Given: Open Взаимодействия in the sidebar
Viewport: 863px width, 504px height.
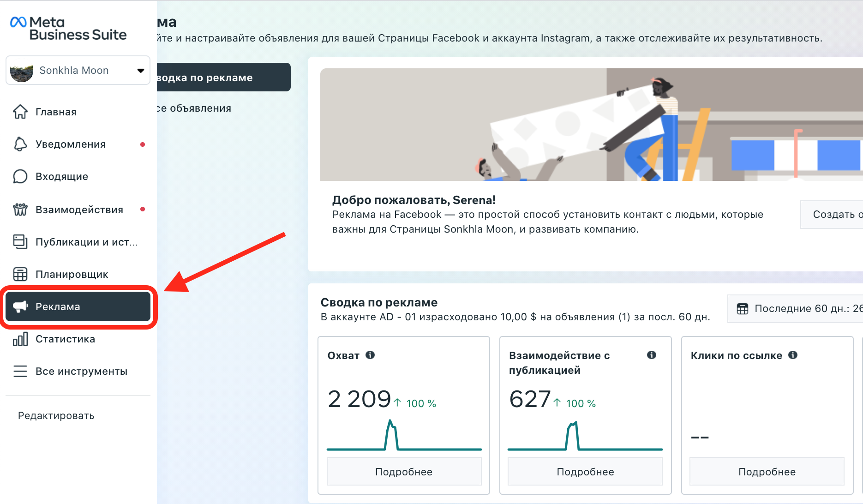Looking at the screenshot, I should (78, 210).
